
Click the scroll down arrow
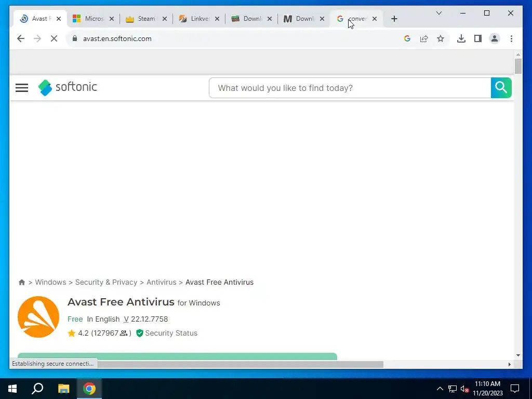[518, 355]
